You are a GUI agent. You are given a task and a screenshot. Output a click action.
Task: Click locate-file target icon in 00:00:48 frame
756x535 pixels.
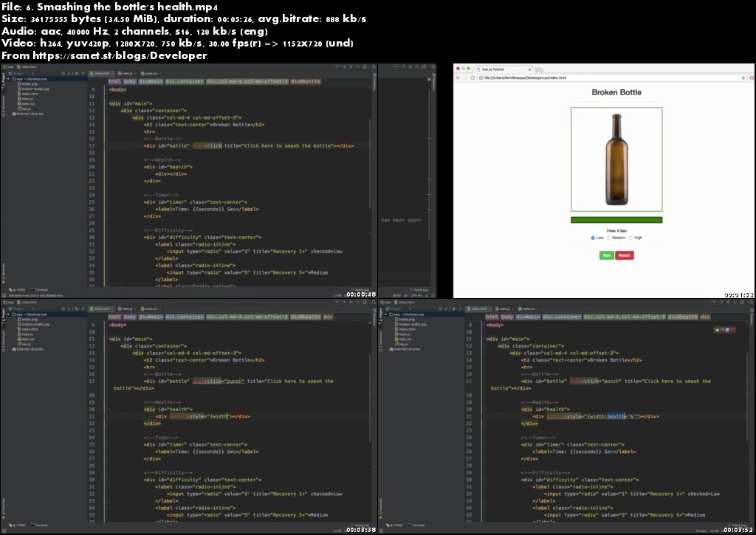(63, 73)
